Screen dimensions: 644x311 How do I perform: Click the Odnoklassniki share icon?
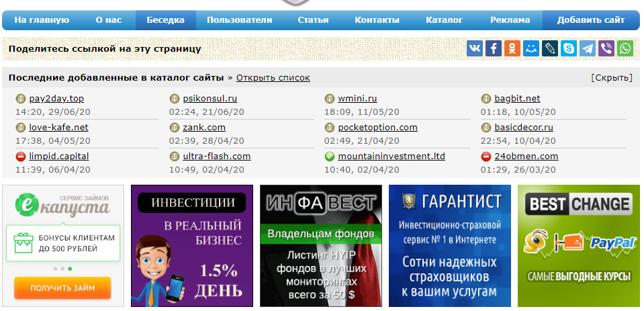pyautogui.click(x=513, y=48)
